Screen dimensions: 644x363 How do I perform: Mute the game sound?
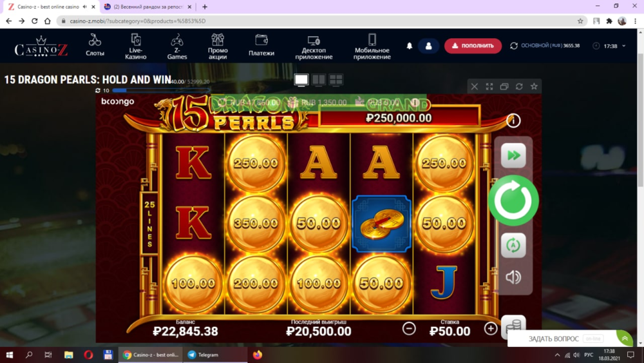pyautogui.click(x=513, y=277)
